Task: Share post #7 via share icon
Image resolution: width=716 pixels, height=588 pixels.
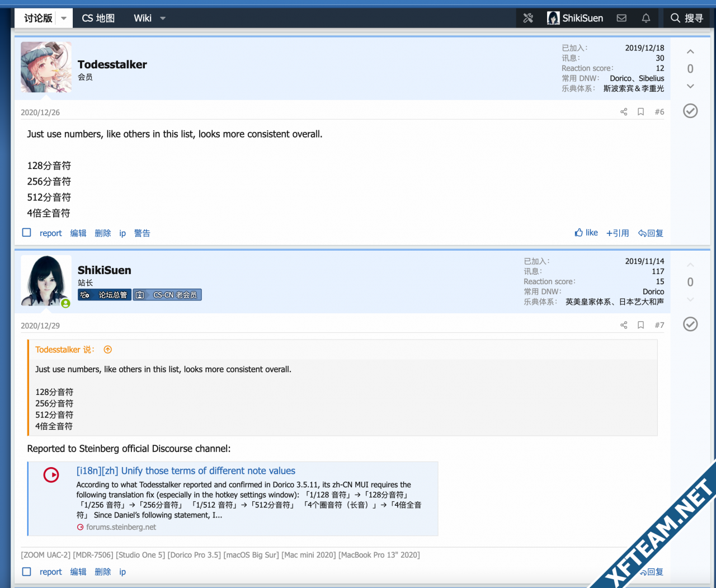Action: 624,325
